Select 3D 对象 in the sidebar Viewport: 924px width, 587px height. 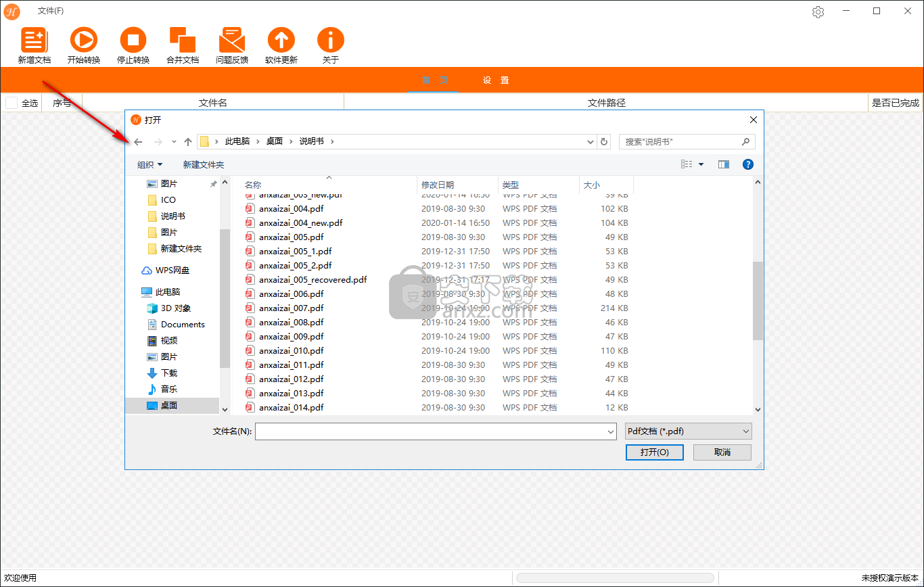[x=169, y=308]
